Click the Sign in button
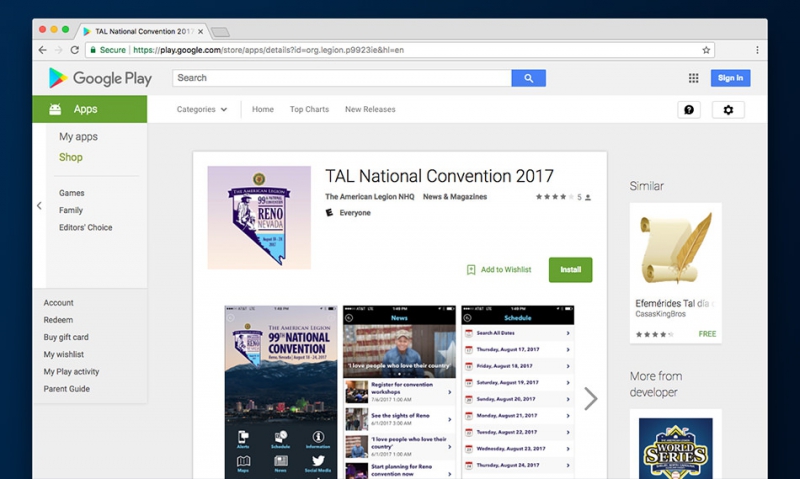This screenshot has width=800, height=479. point(730,78)
